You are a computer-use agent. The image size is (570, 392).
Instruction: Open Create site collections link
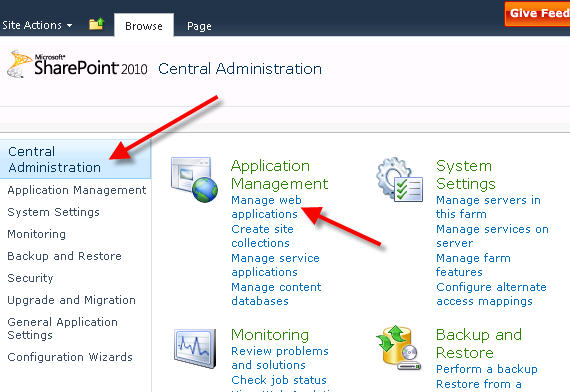pyautogui.click(x=262, y=236)
